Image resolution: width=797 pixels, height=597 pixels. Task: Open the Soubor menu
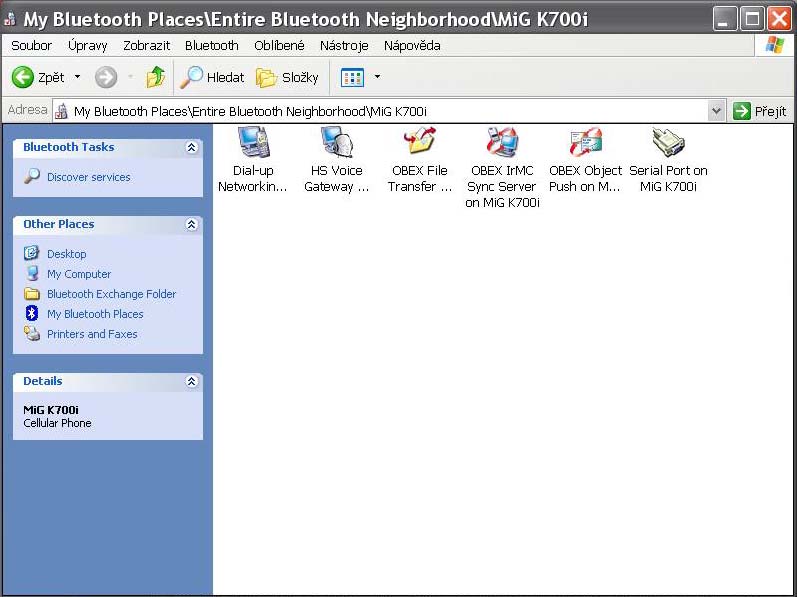(x=32, y=46)
